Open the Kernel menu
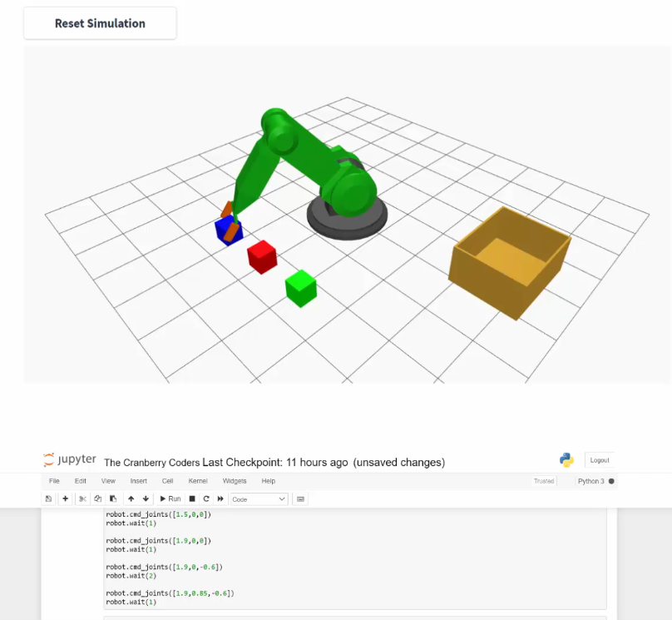The width and height of the screenshot is (672, 620). point(198,481)
